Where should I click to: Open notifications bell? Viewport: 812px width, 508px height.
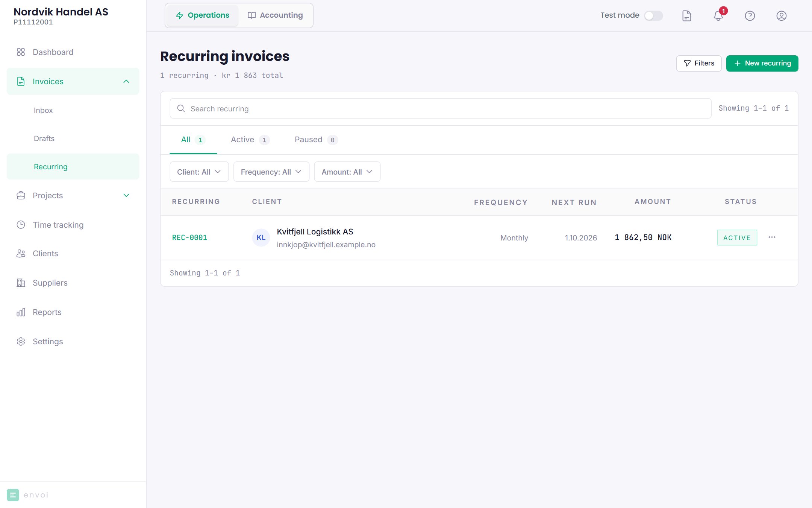coord(718,16)
